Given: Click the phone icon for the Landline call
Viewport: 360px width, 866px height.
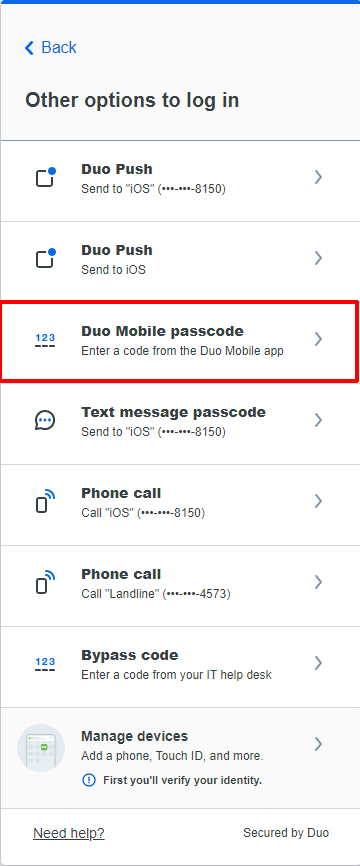Looking at the screenshot, I should [45, 582].
